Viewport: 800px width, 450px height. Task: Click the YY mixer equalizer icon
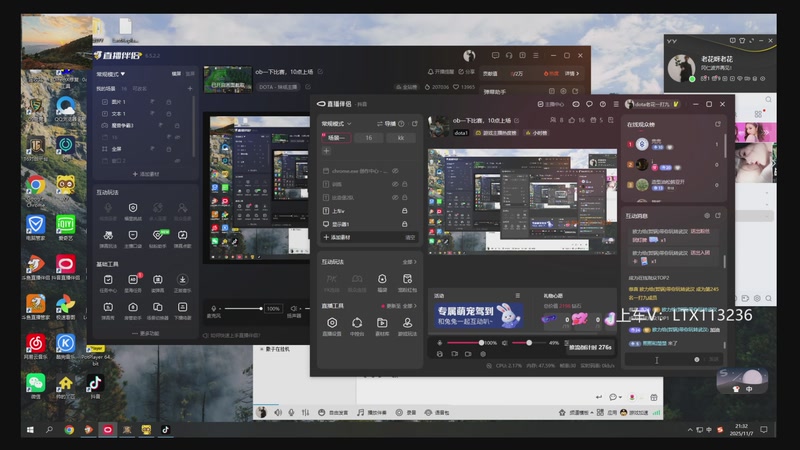[x=305, y=412]
